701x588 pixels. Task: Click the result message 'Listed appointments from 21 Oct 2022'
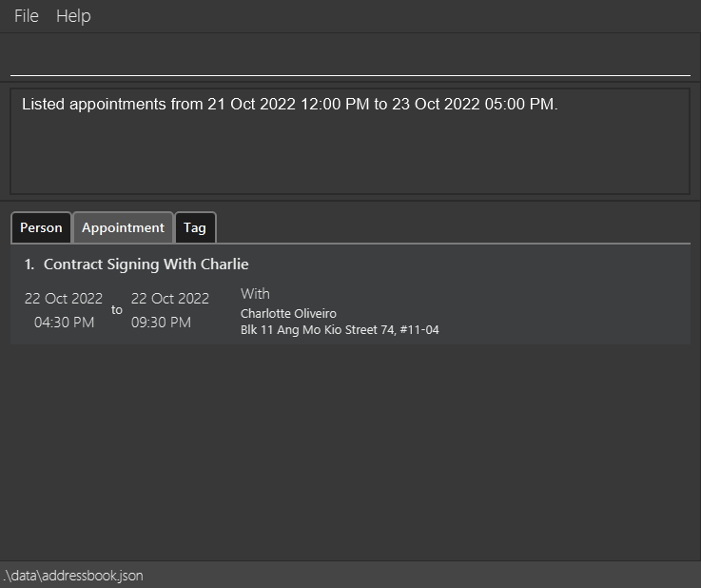pyautogui.click(x=290, y=105)
